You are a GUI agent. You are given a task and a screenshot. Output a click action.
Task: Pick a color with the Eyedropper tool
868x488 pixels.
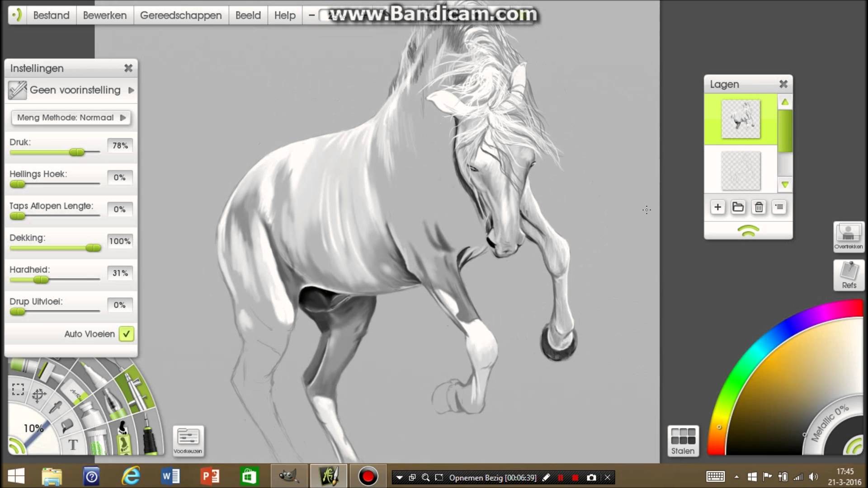[x=56, y=407]
